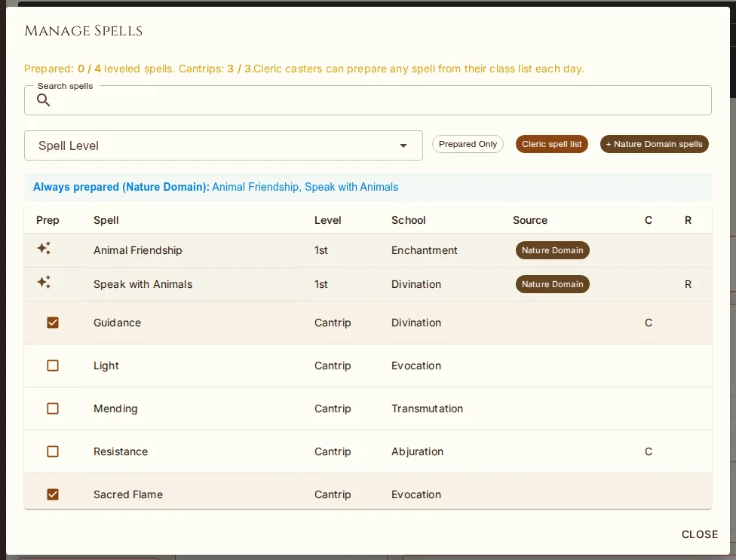Click the Prepared 0 / 4 leveled spells text
Screen dimensions: 736x560
(99, 69)
